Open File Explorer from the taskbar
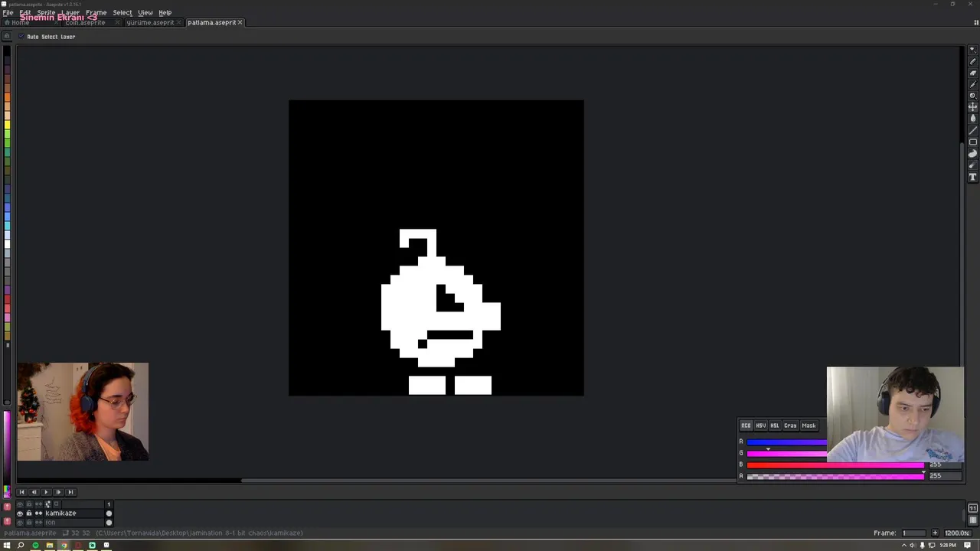This screenshot has width=980, height=551. pos(50,546)
